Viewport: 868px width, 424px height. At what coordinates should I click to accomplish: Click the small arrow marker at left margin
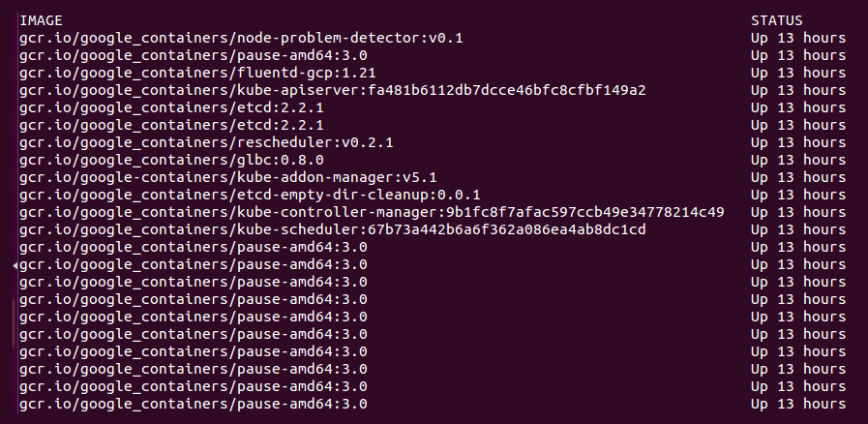(15, 265)
